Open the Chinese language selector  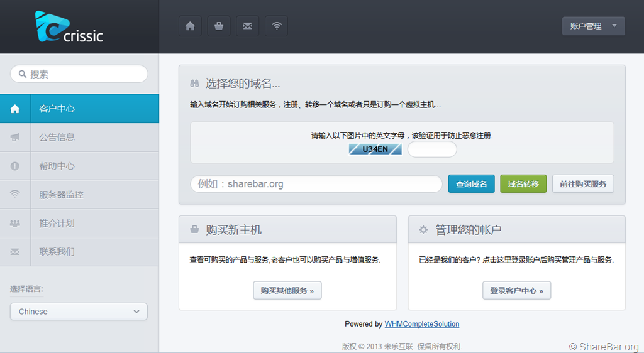[79, 312]
